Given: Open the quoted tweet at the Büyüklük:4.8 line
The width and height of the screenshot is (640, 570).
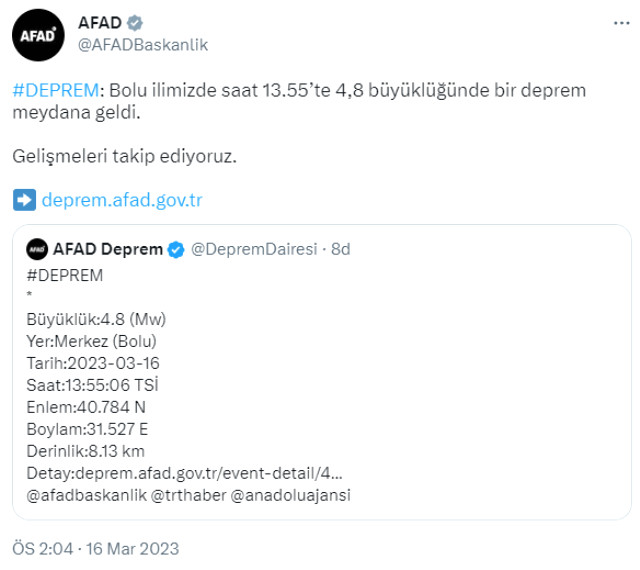Looking at the screenshot, I should (x=96, y=319).
